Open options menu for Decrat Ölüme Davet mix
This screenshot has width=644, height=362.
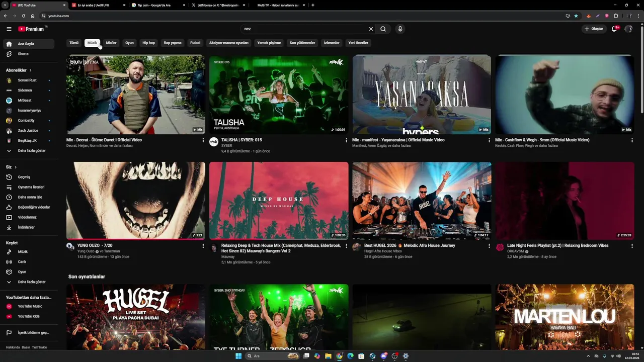click(203, 140)
